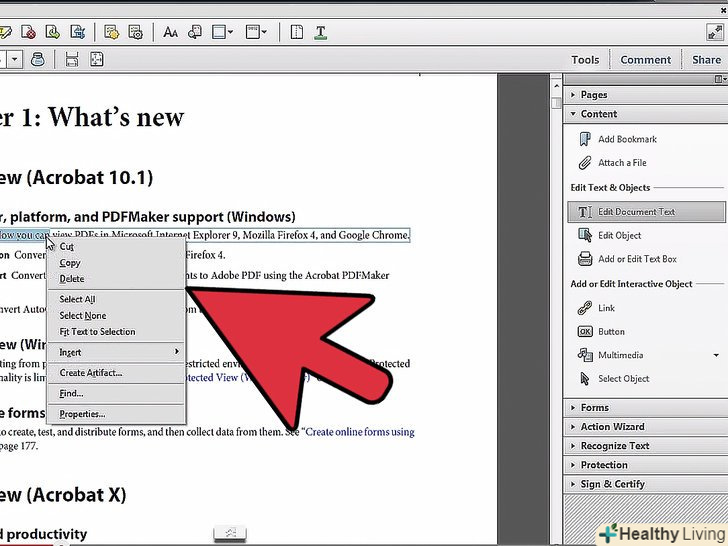Select the crop pages toolbar icon

(77, 32)
